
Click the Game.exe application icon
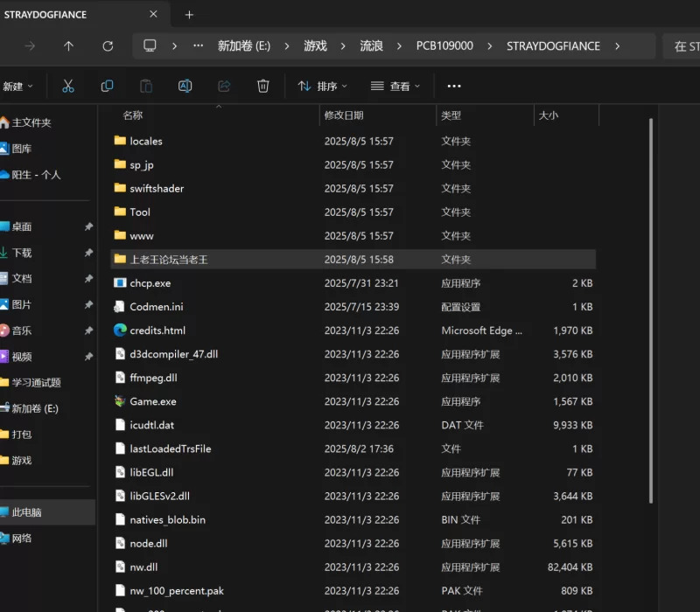(x=120, y=401)
